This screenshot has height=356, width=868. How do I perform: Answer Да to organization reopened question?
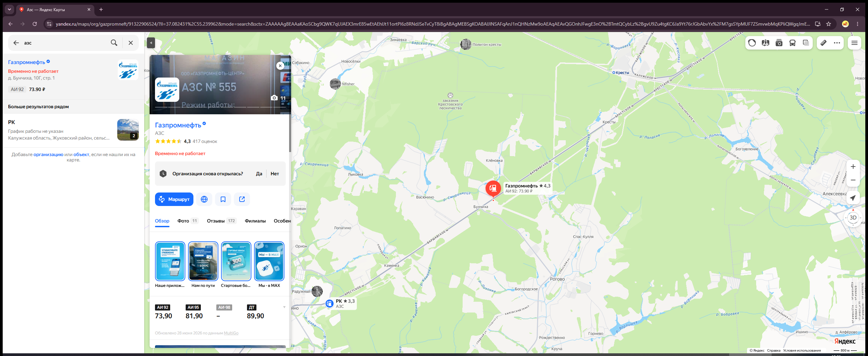(x=259, y=174)
